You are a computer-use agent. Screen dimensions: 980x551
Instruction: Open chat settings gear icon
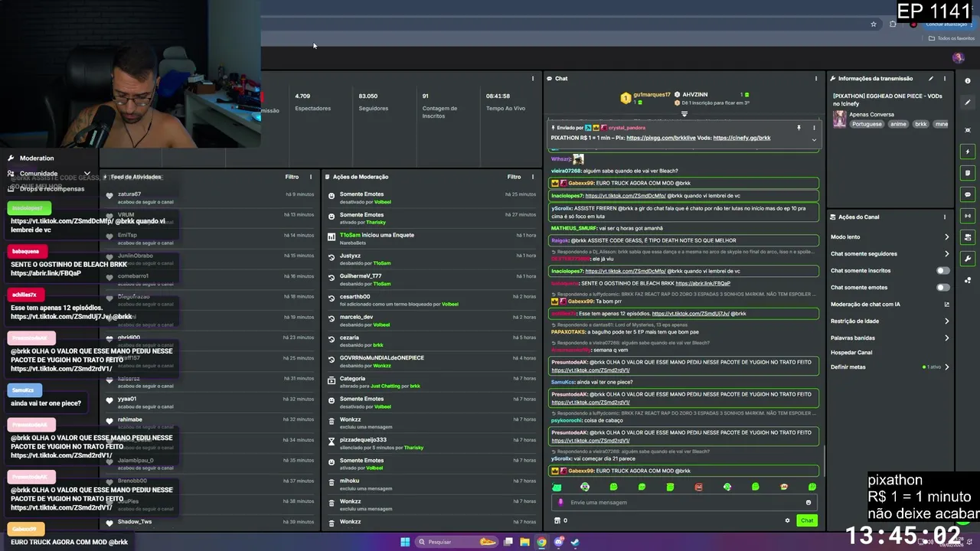(x=787, y=520)
